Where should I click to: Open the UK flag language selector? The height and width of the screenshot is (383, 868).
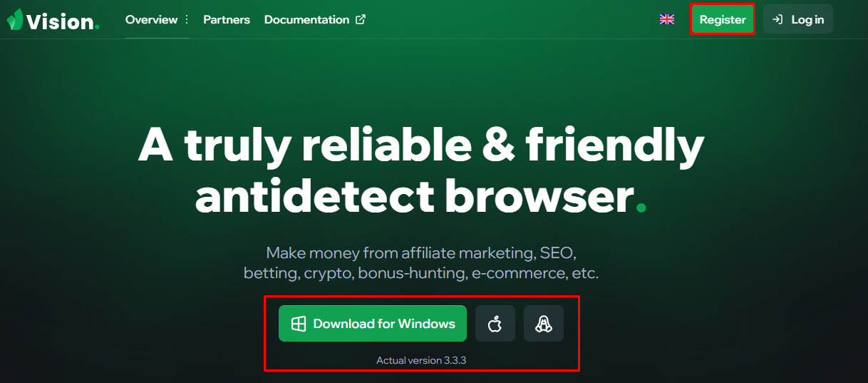click(x=667, y=20)
